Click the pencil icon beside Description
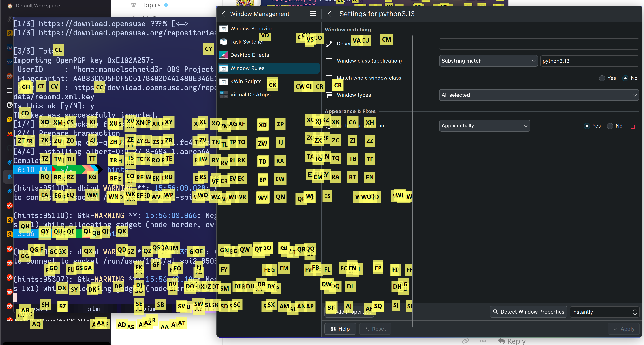The height and width of the screenshot is (345, 644). pyautogui.click(x=329, y=44)
